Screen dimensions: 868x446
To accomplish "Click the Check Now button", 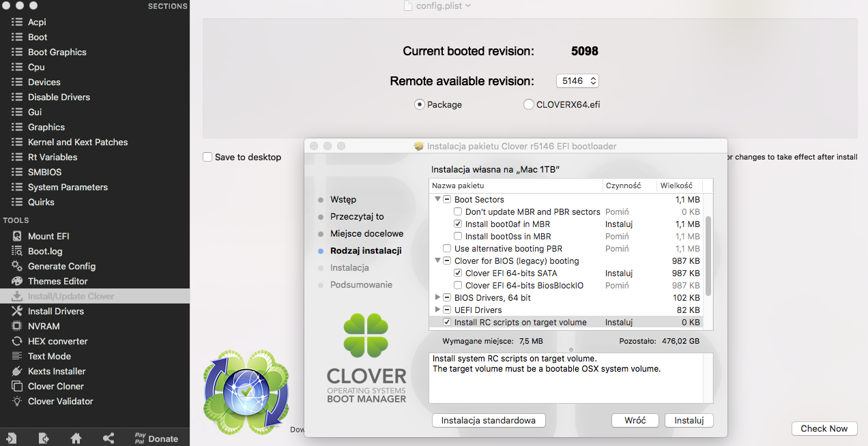I will tap(824, 428).
